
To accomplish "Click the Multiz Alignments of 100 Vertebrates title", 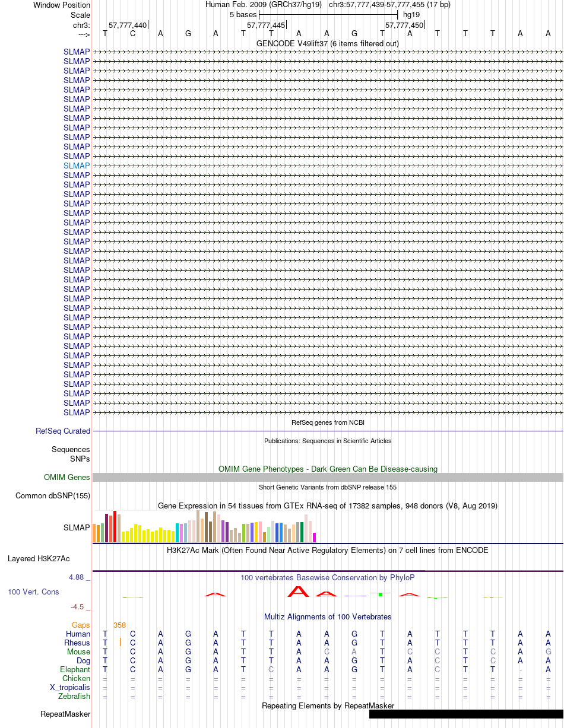I will tap(328, 617).
